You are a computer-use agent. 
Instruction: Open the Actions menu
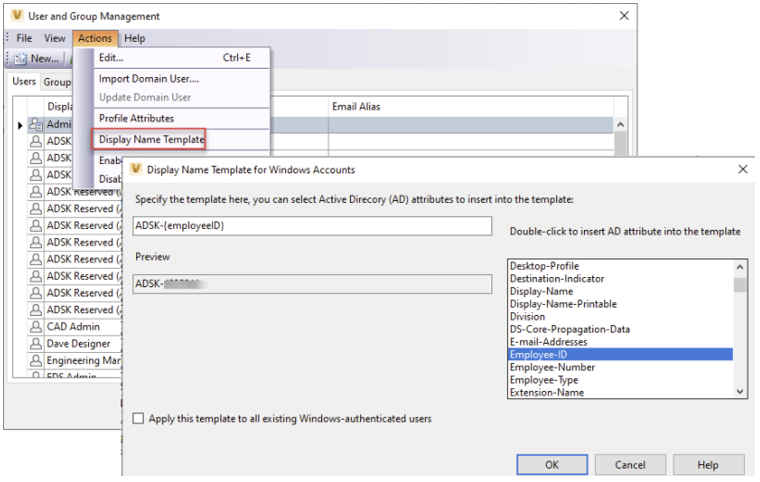[x=95, y=38]
